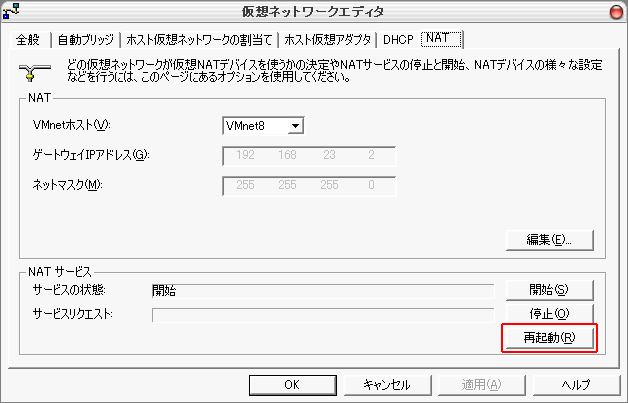Open the 自動ブリッジ tab

tap(86, 40)
